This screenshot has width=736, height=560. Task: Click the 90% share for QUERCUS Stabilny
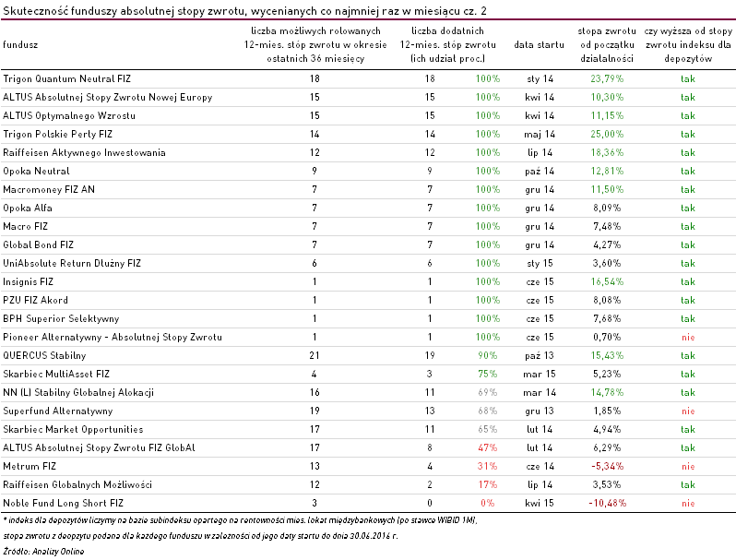(487, 355)
